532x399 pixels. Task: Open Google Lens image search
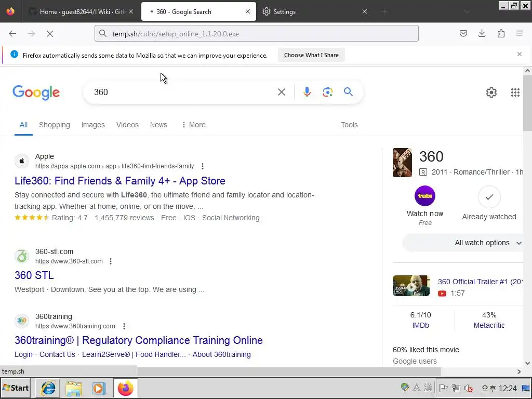coord(328,92)
